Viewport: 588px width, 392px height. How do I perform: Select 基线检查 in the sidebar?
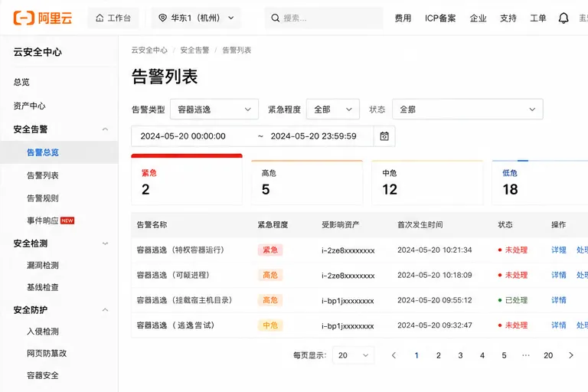tap(43, 287)
